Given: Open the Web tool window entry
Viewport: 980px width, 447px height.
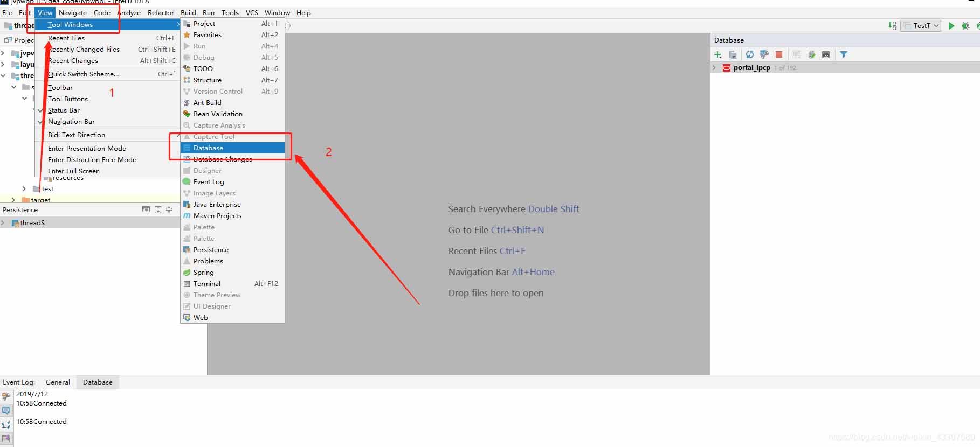Looking at the screenshot, I should click(x=232, y=318).
